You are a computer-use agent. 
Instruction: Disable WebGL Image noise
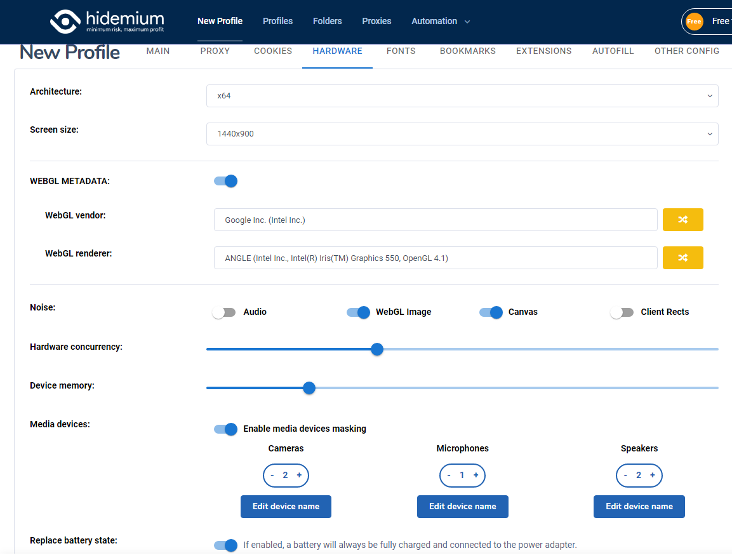(x=358, y=312)
